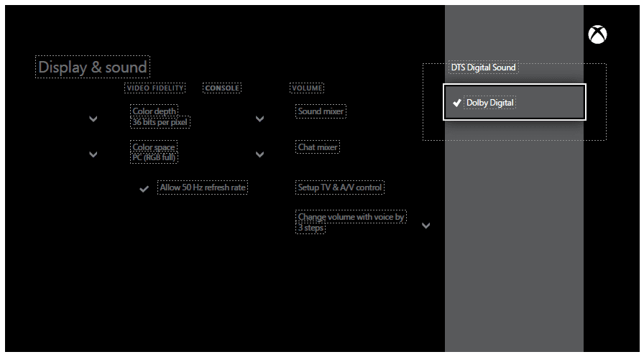Expand the chevron beside Color depth

pyautogui.click(x=93, y=119)
